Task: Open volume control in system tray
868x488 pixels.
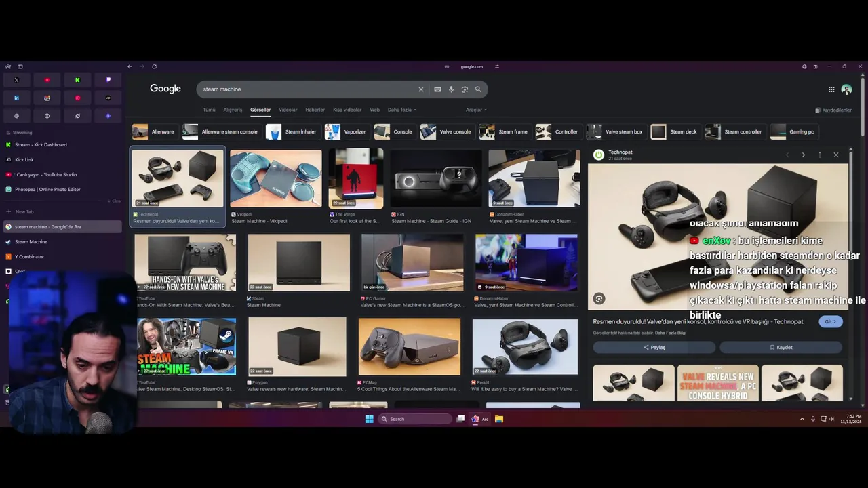Action: [x=832, y=419]
